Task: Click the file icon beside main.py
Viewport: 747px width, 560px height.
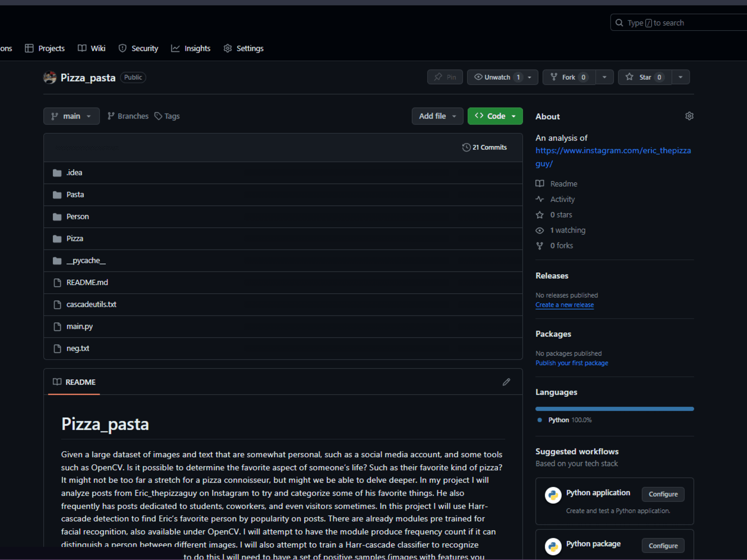Action: (57, 327)
